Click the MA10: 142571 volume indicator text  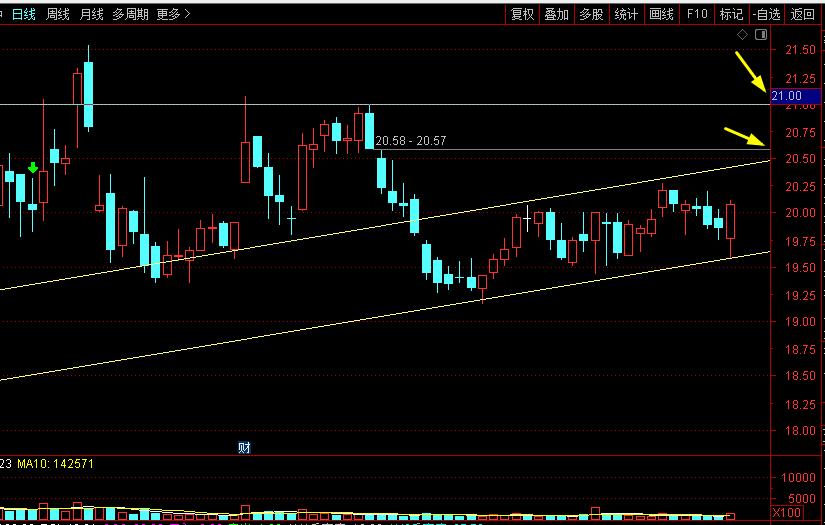click(x=55, y=464)
